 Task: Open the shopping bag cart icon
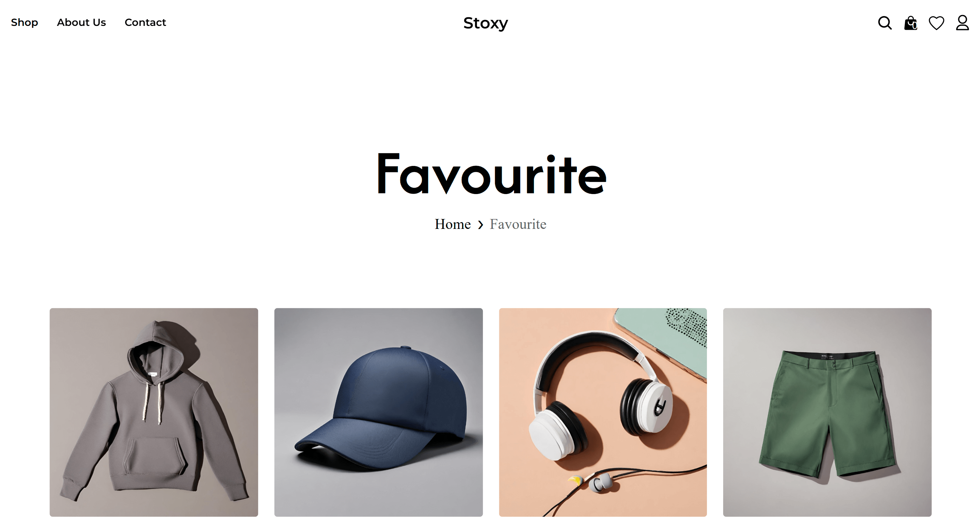point(910,23)
